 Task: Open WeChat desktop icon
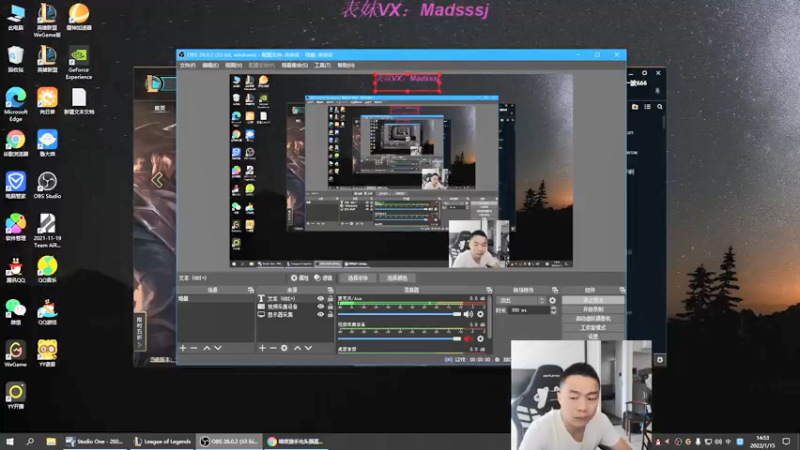click(x=16, y=312)
